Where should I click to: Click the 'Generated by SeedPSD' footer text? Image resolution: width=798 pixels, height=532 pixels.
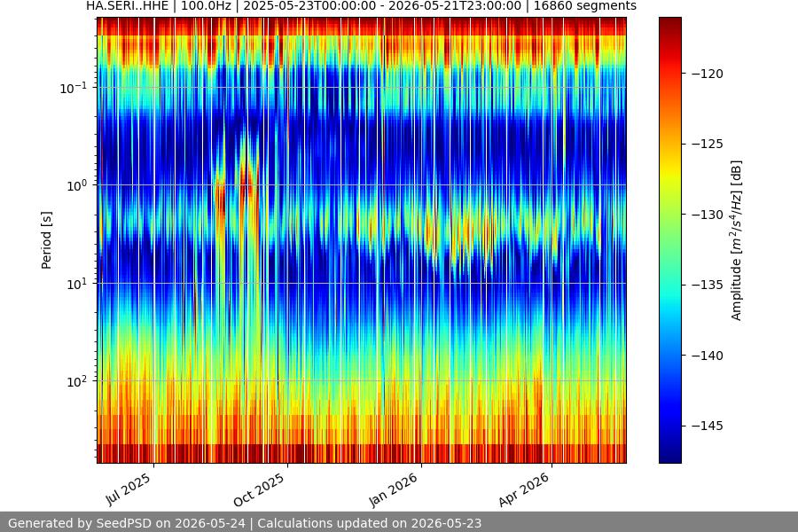pyautogui.click(x=245, y=523)
